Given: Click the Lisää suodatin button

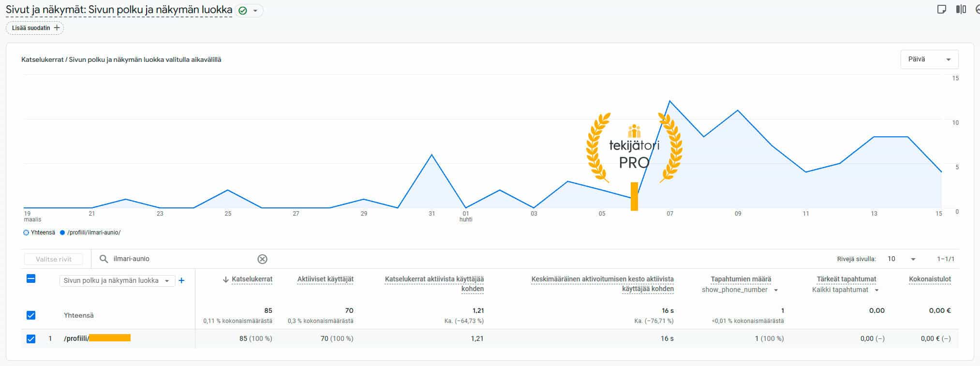Looking at the screenshot, I should tap(35, 28).
